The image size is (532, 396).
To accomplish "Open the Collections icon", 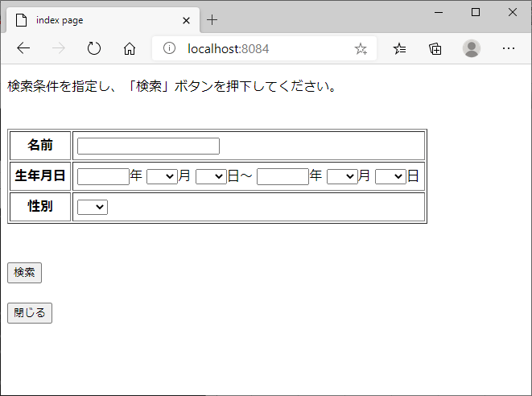I will tap(435, 48).
